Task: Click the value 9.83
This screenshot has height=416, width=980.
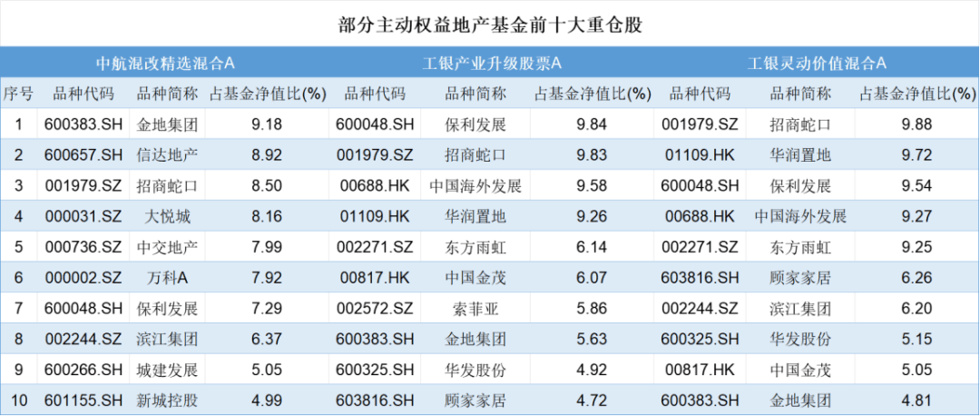Action: tap(592, 155)
